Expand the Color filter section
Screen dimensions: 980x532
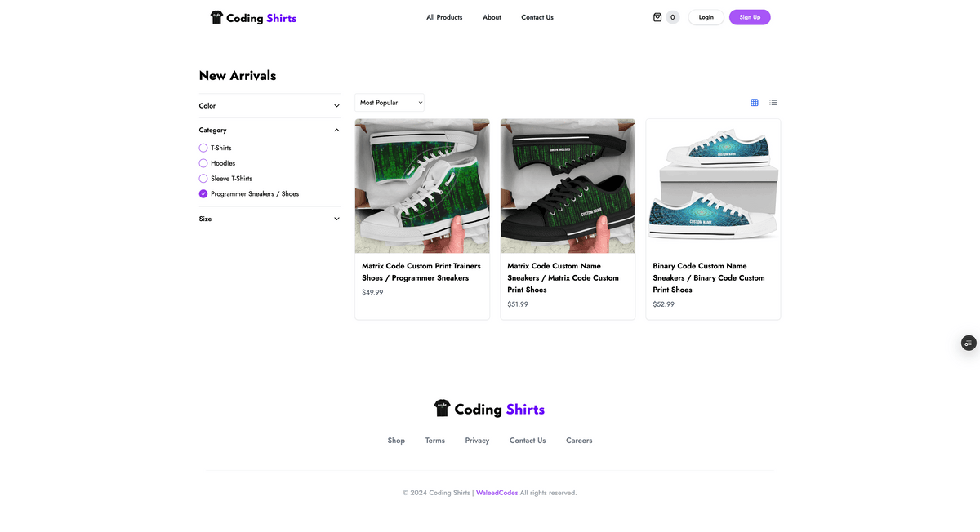(x=336, y=106)
